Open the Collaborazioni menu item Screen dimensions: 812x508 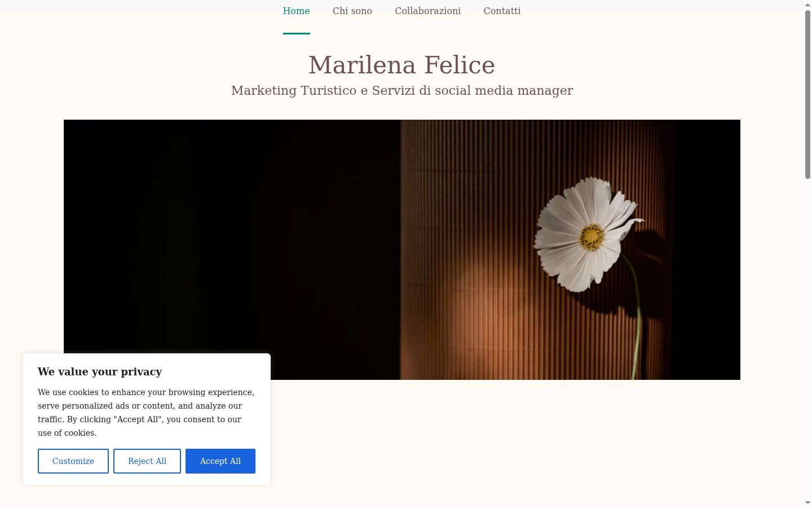(x=428, y=11)
